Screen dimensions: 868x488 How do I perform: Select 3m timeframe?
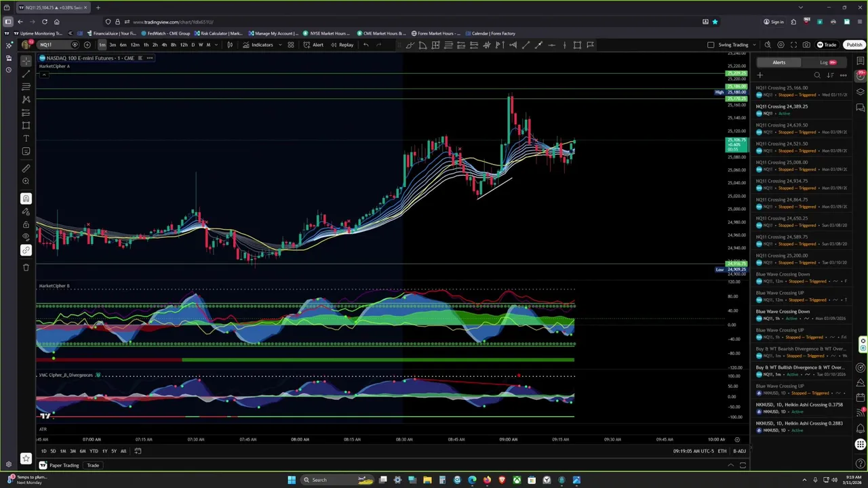pos(113,45)
